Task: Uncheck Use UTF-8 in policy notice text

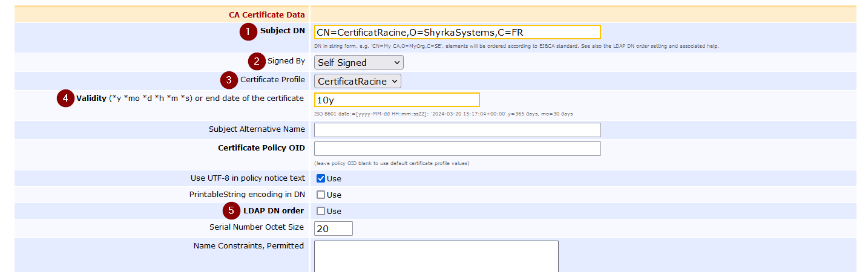Action: 321,178
